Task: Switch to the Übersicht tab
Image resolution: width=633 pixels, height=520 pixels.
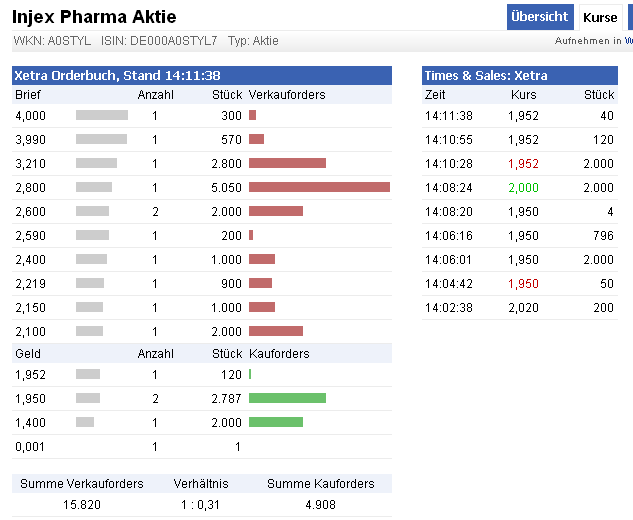Action: click(x=539, y=17)
